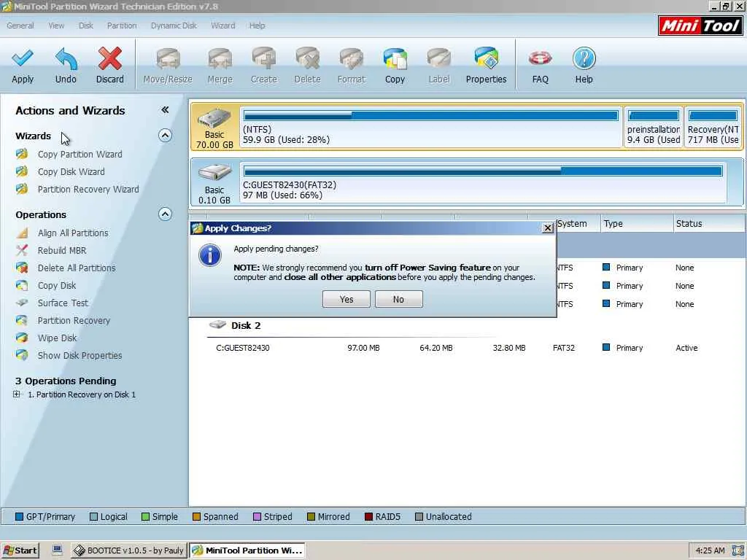The height and width of the screenshot is (560, 747).
Task: Click Show Desktop taskbar icon
Action: [57, 550]
